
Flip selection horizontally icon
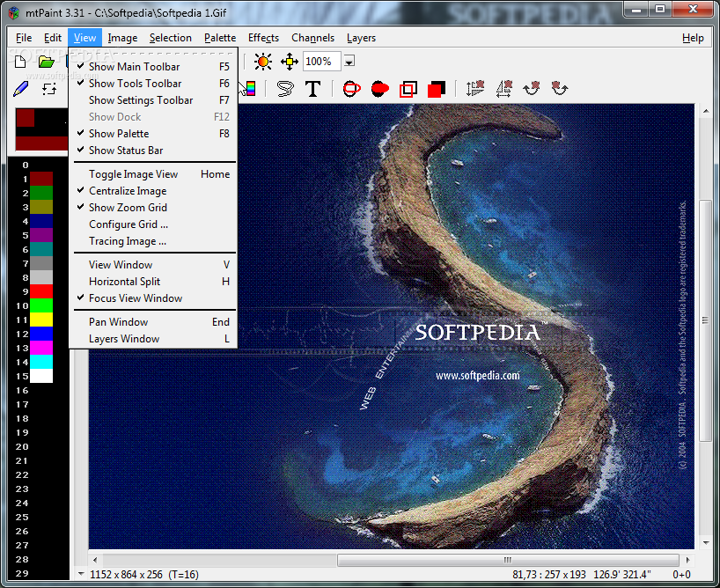[503, 88]
